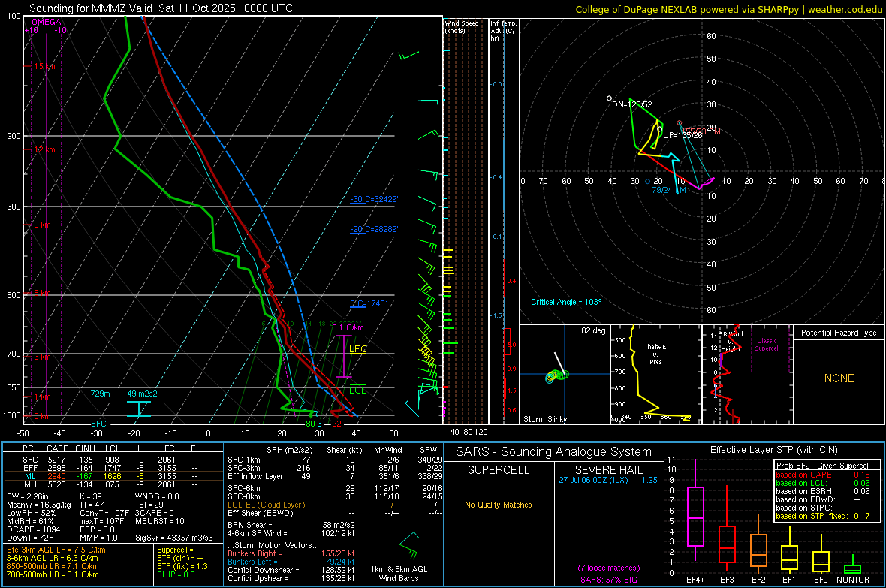The width and height of the screenshot is (886, 588).
Task: Click the 79/24 LM storm motion label
Action: coord(669,190)
